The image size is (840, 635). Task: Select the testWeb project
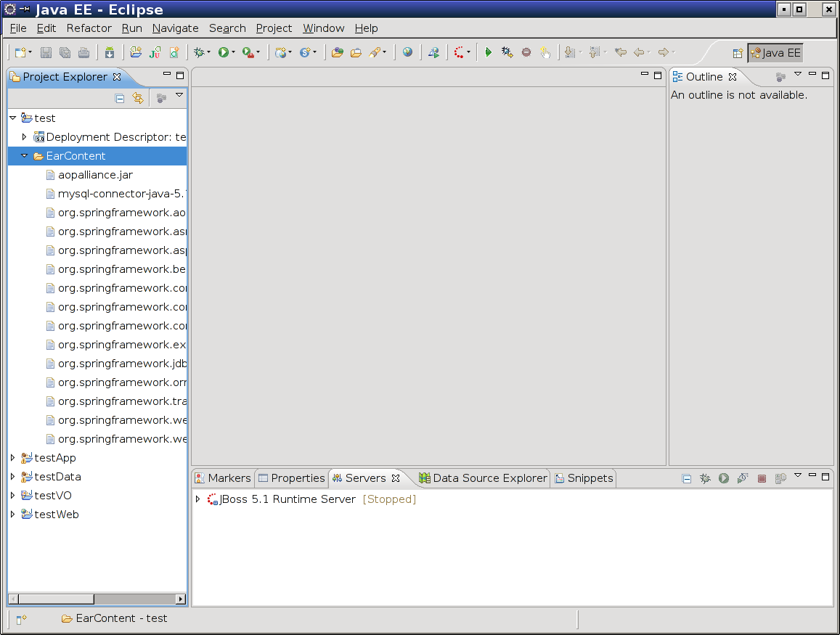tap(57, 515)
